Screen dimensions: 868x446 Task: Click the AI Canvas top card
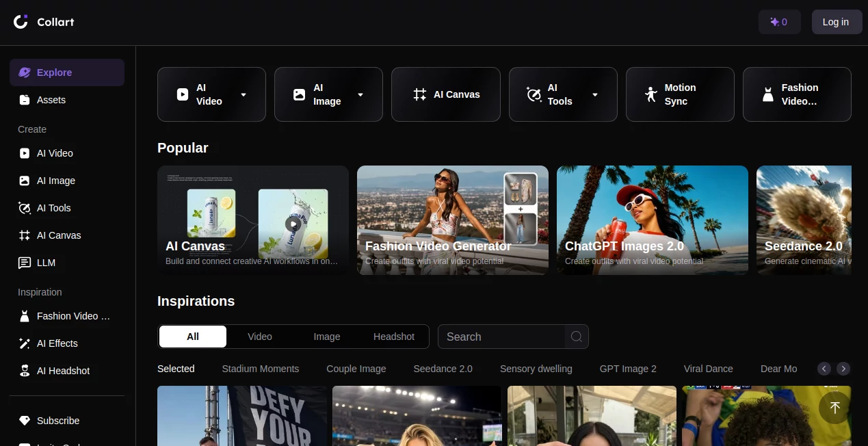coord(445,94)
